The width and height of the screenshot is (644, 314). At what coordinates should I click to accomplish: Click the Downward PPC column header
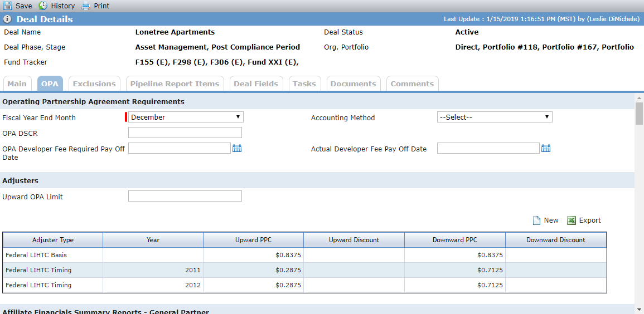(x=455, y=240)
